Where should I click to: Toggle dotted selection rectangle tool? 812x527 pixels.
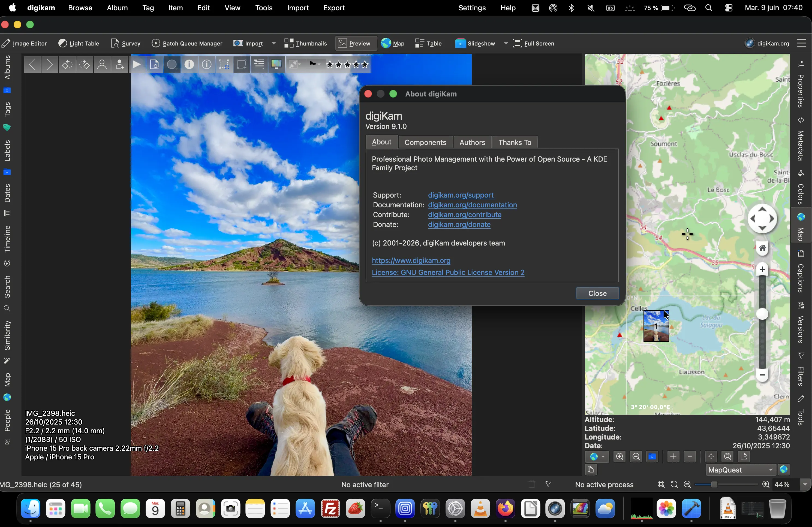[x=224, y=64]
